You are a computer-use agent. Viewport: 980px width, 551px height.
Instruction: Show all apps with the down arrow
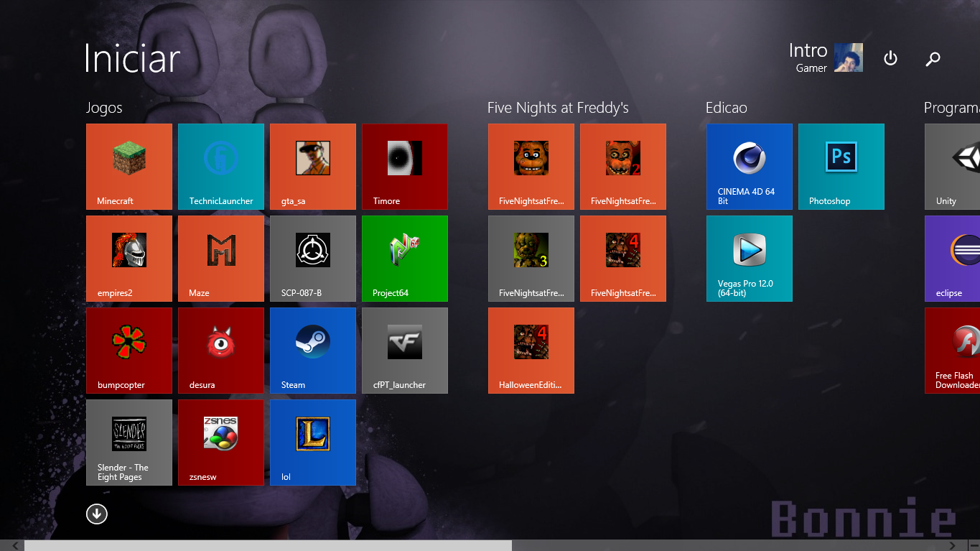click(x=97, y=514)
